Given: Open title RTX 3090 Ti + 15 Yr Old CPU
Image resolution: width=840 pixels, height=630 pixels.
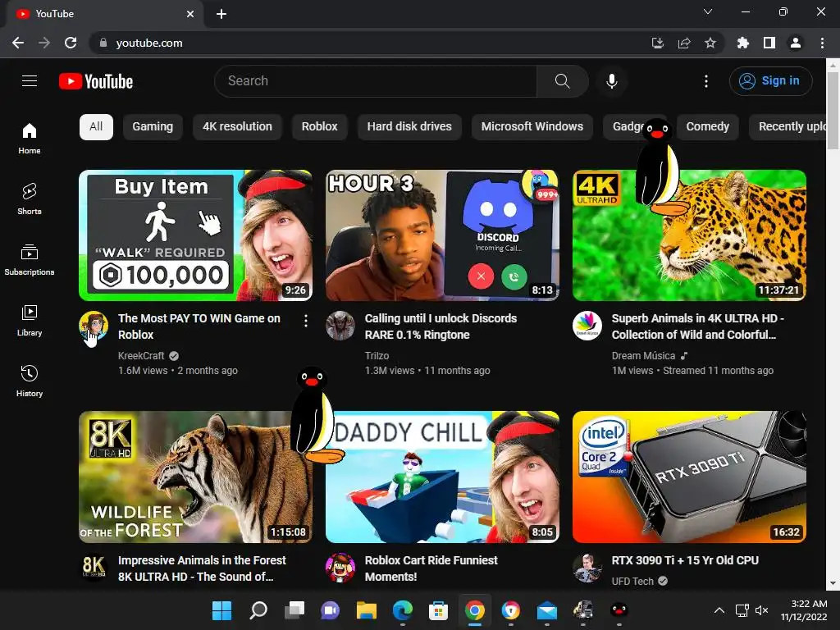Looking at the screenshot, I should 685,560.
